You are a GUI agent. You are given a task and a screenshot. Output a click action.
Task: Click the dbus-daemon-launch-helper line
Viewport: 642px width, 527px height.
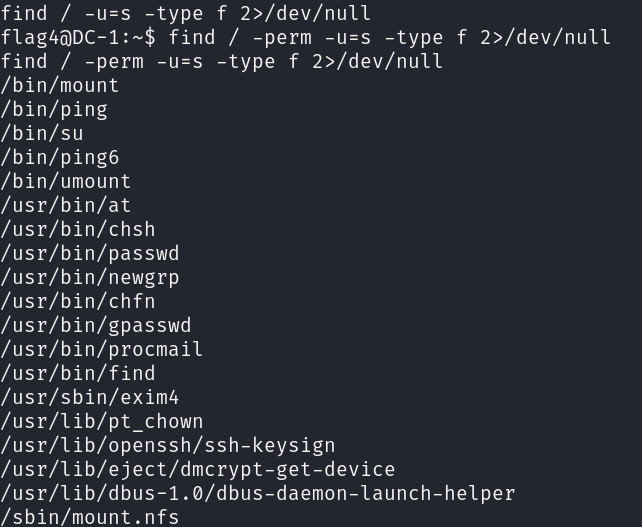point(258,494)
